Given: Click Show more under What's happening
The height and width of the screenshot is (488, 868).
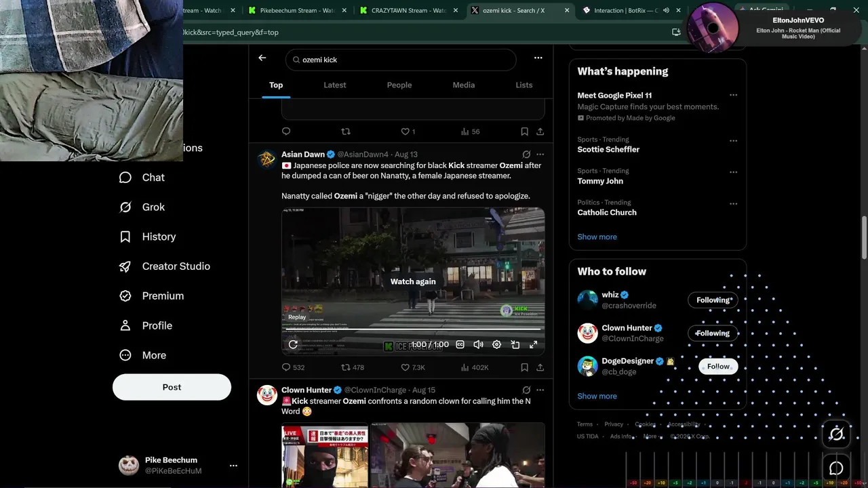Looking at the screenshot, I should pos(597,237).
